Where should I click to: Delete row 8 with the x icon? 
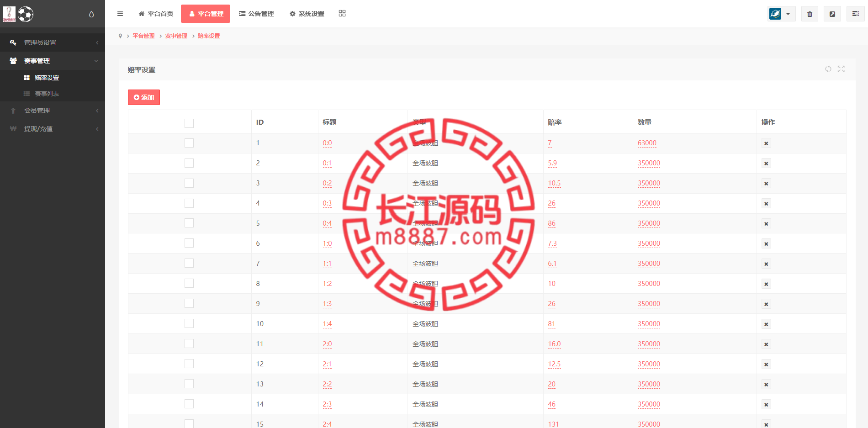tap(766, 284)
